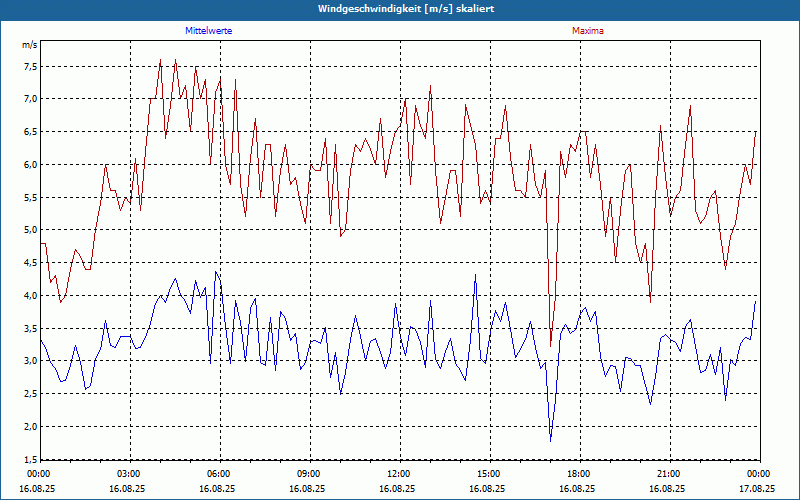Image resolution: width=800 pixels, height=500 pixels.
Task: Click the chart title 'Windgeschwindigkeit [m/s] skaliert'
Action: [406, 9]
